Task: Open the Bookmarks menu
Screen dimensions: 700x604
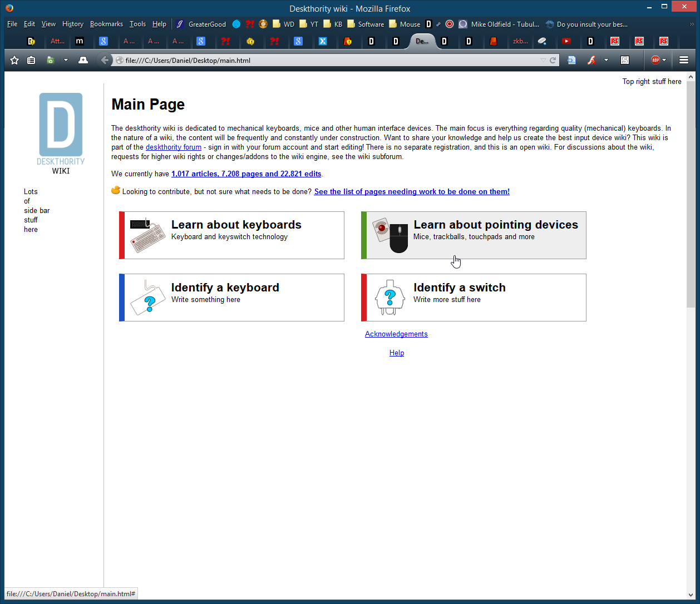Action: 106,24
